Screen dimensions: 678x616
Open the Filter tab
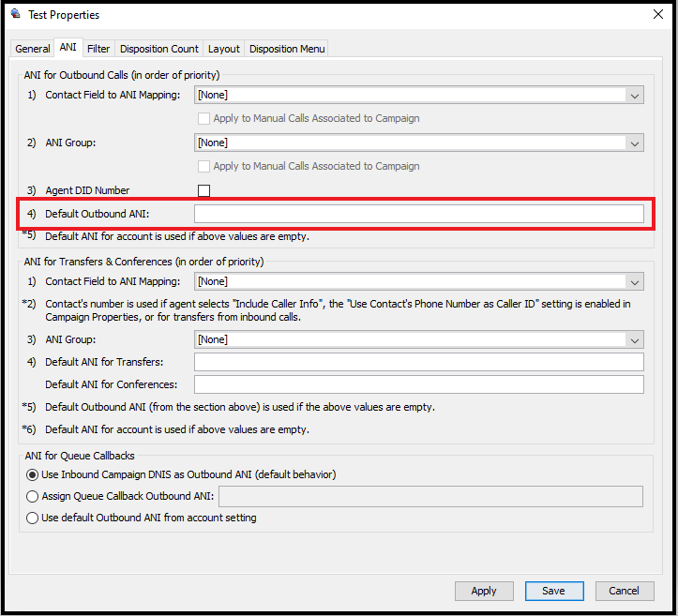[x=98, y=49]
